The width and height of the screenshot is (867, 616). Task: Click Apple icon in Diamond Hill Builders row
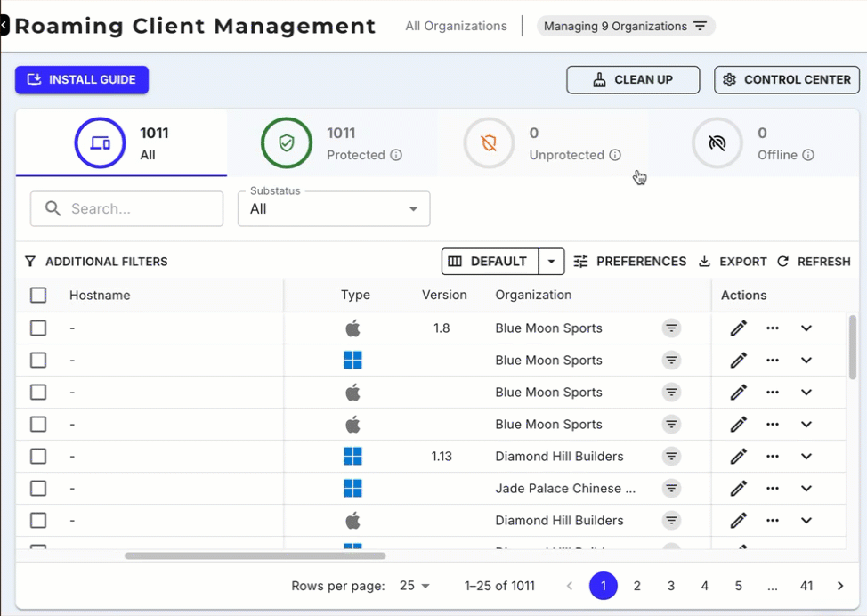tap(352, 521)
